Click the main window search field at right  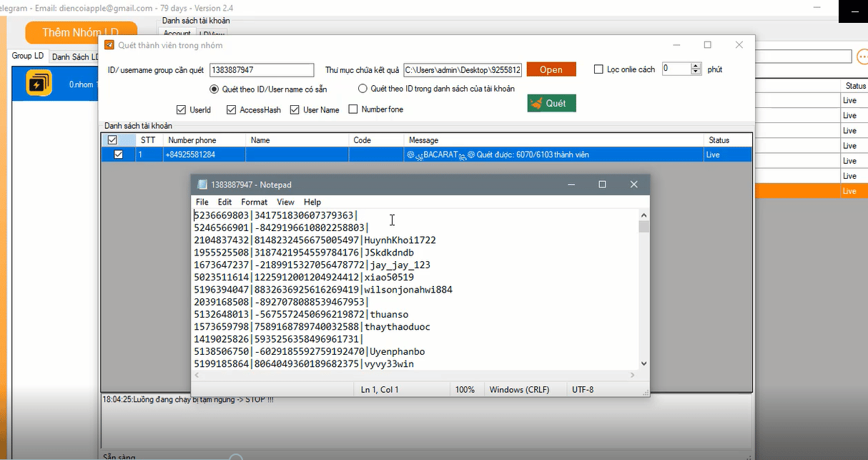pyautogui.click(x=803, y=56)
